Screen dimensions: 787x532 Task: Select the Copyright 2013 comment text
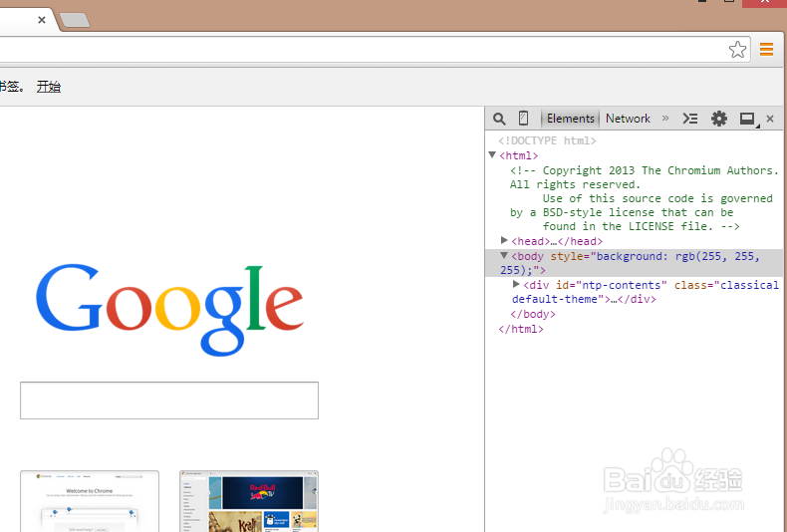tap(644, 198)
